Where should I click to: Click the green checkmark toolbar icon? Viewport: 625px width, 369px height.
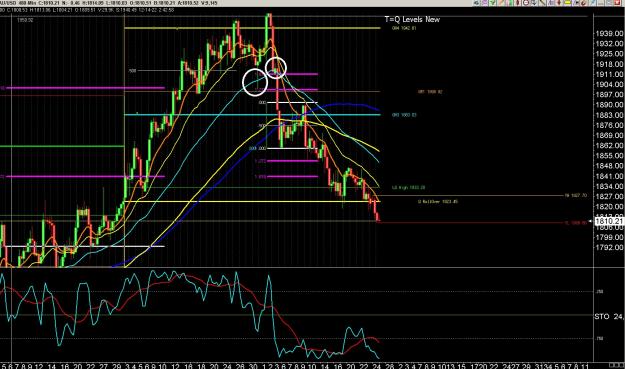493,2
